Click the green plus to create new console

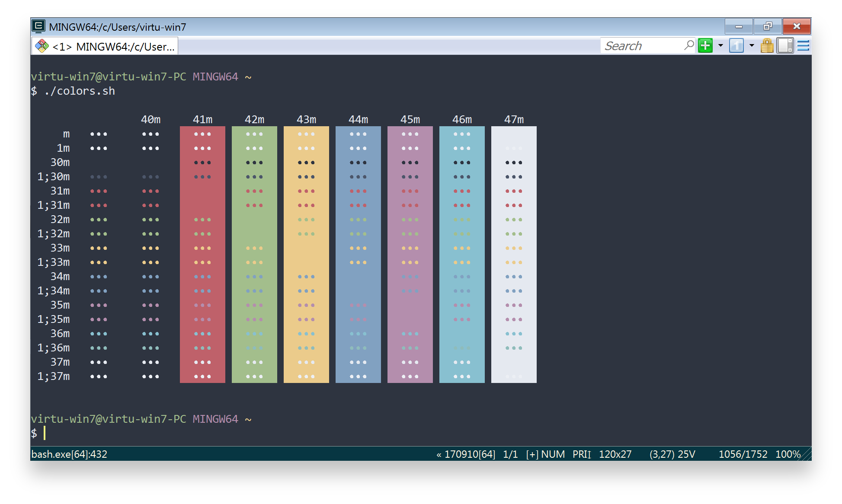705,45
